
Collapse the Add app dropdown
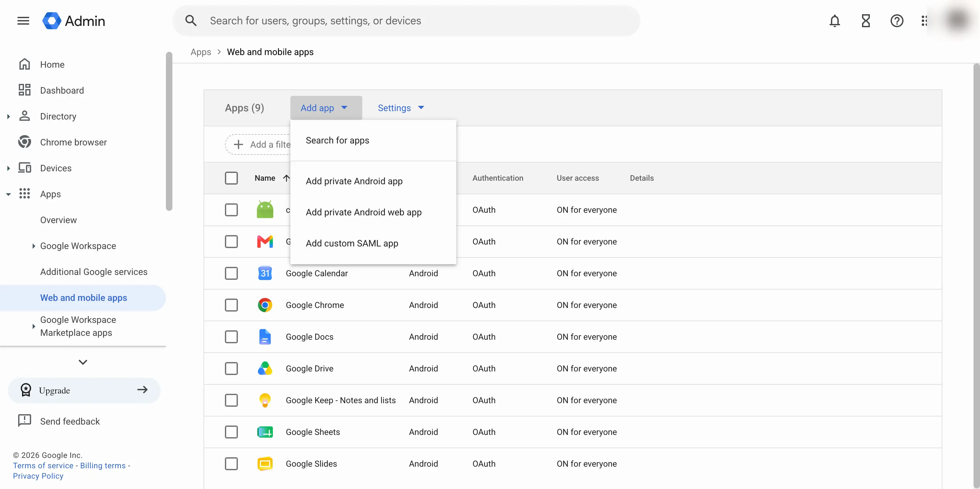point(326,108)
